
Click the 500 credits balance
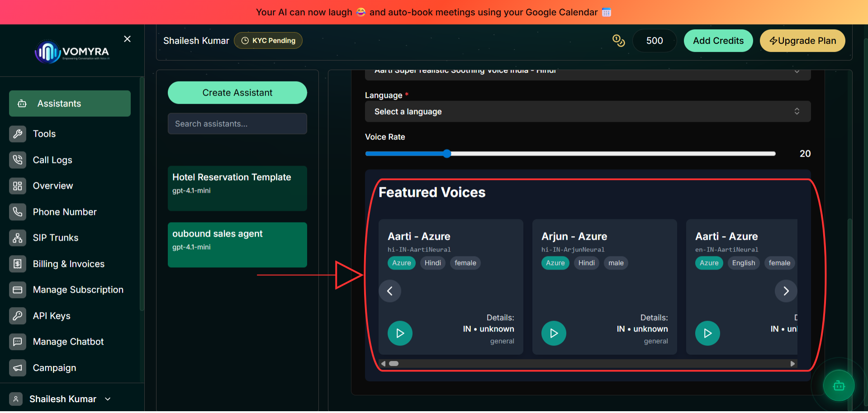(655, 41)
